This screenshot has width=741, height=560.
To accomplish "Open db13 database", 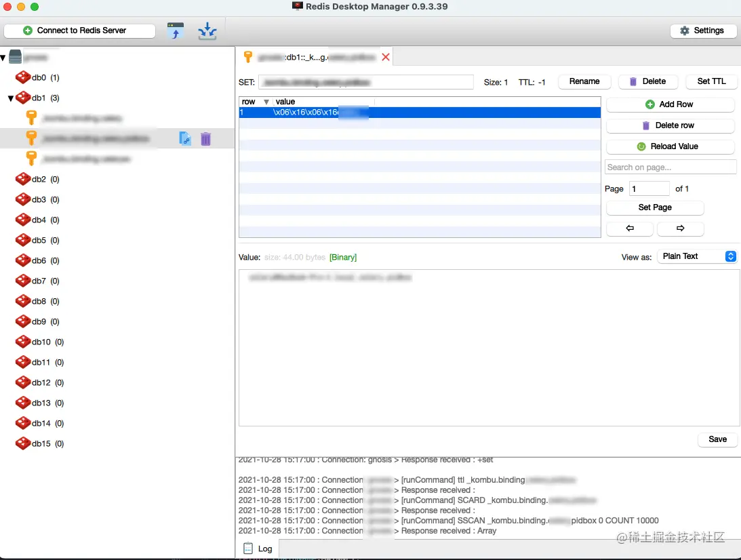I will (40, 403).
